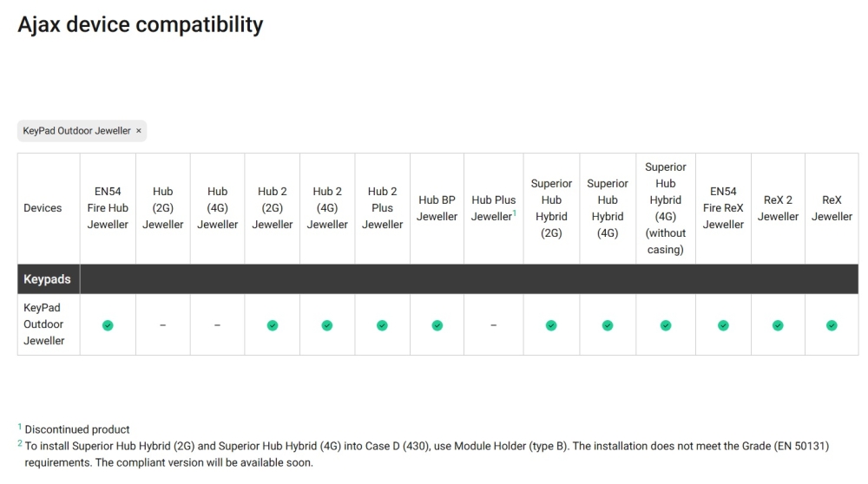Viewport: 868px width, 484px height.
Task: Click green checkmark under Hub 2 (4G) Jeweller
Action: pos(327,325)
